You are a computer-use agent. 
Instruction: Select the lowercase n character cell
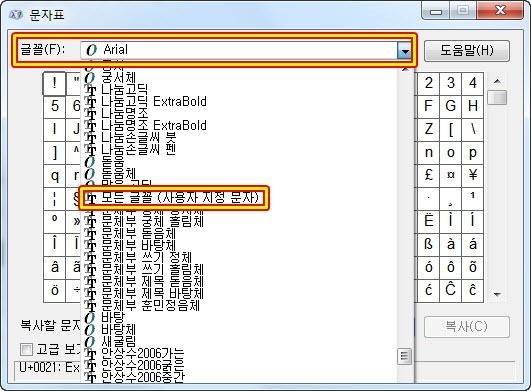tap(428, 153)
